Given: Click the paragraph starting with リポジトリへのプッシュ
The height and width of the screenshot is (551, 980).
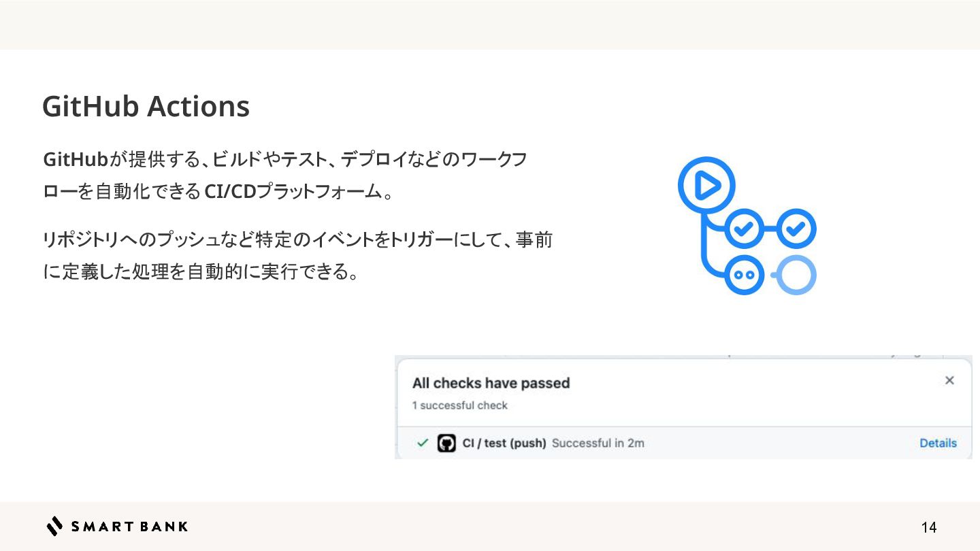Looking at the screenshot, I should (297, 256).
